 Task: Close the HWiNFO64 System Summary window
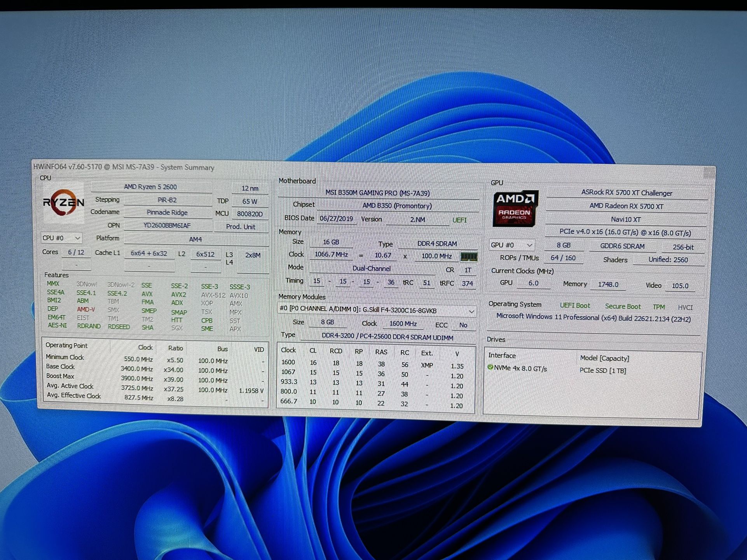[709, 172]
